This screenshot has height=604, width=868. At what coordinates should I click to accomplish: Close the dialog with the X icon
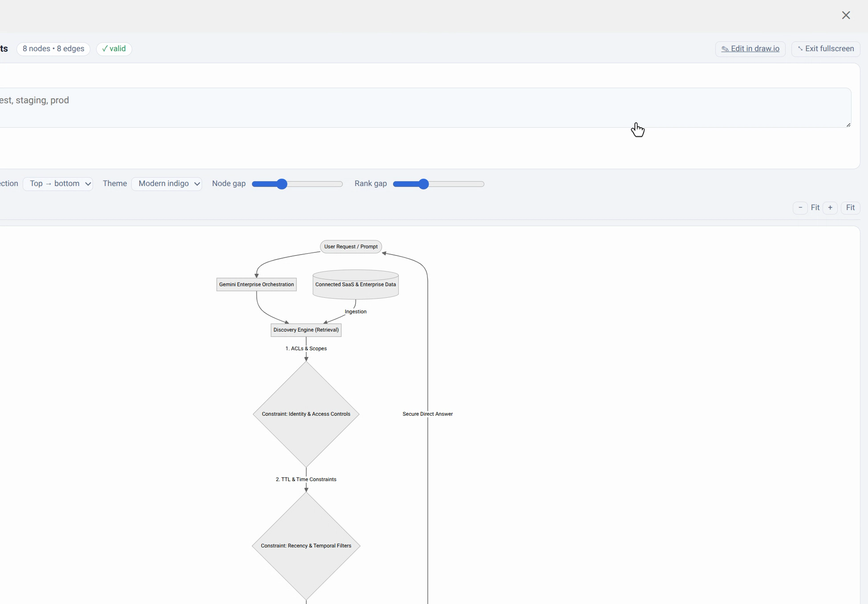846,15
